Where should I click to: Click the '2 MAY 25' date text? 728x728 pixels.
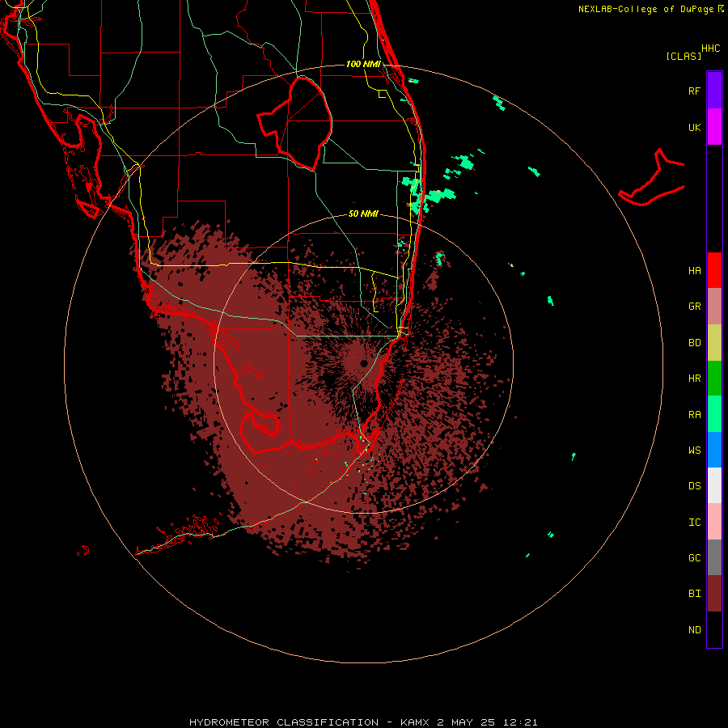[467, 722]
